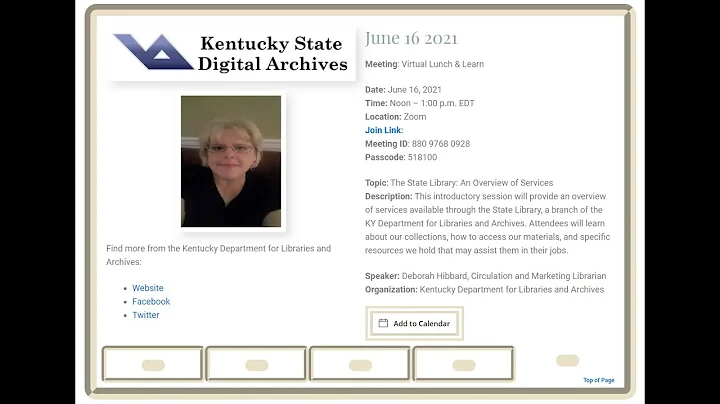
Task: Click the Kentucky State Digital Archives logo
Action: [231, 54]
